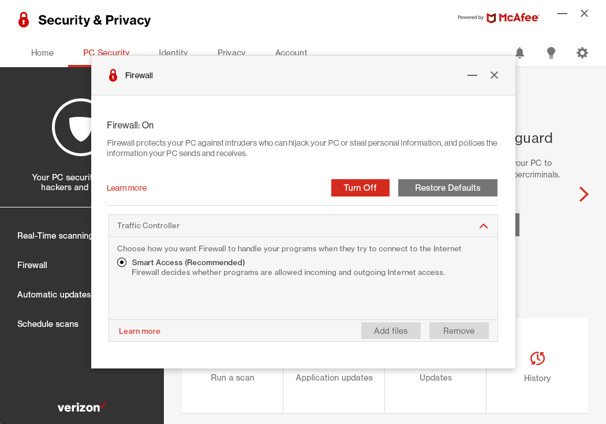The image size is (606, 424).
Task: Close the Firewall dialog
Action: click(494, 75)
